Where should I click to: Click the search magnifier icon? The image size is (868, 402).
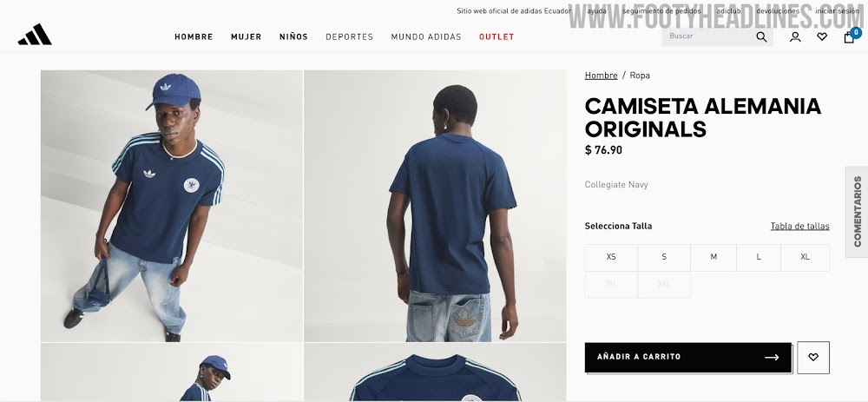click(x=762, y=37)
